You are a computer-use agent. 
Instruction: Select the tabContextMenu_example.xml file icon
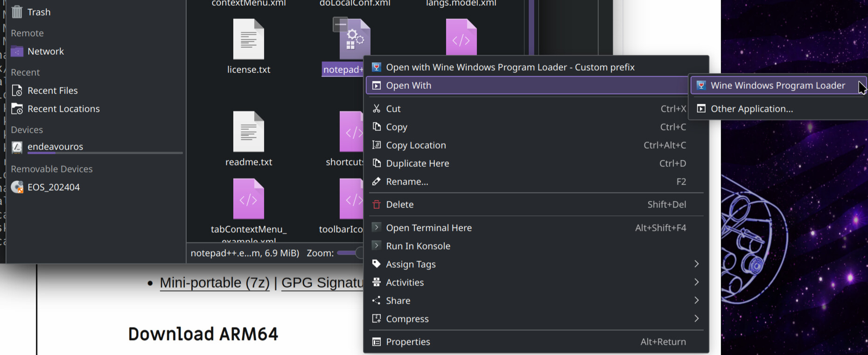pos(249,199)
